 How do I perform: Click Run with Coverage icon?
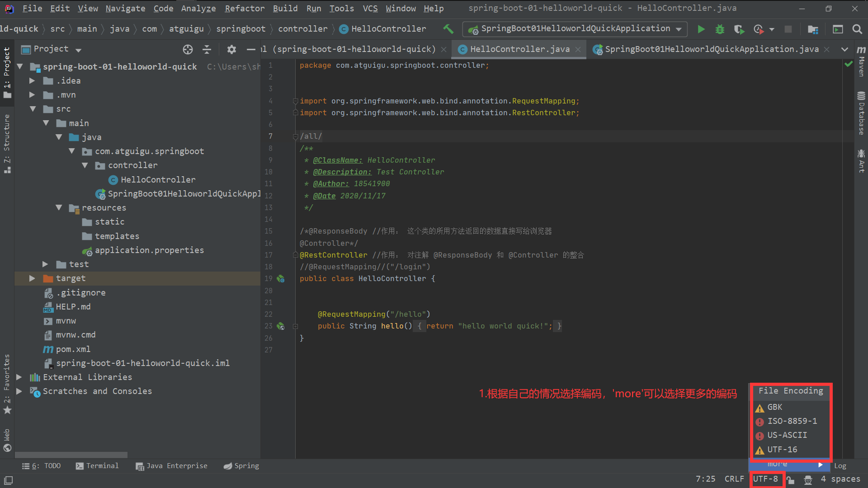tap(739, 29)
